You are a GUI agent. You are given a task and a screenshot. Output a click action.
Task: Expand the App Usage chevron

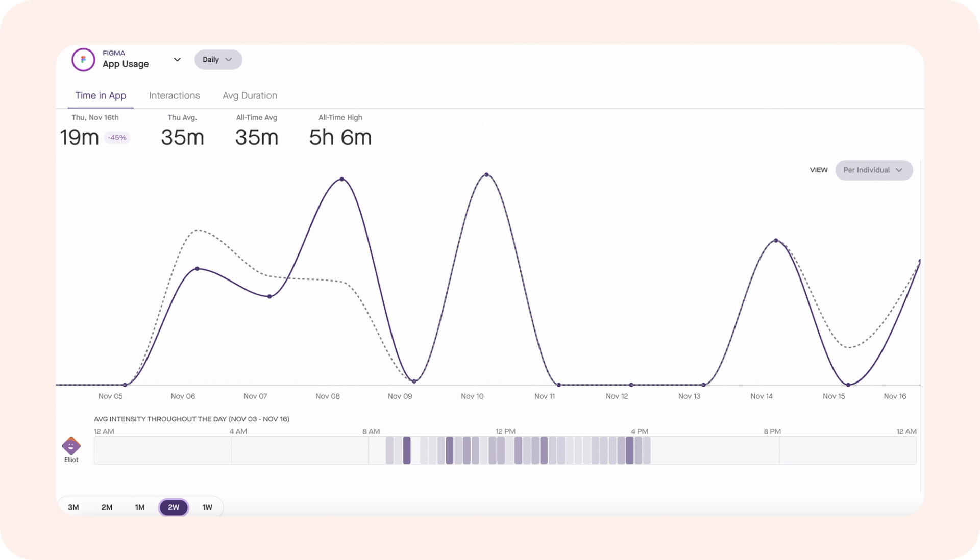click(177, 60)
